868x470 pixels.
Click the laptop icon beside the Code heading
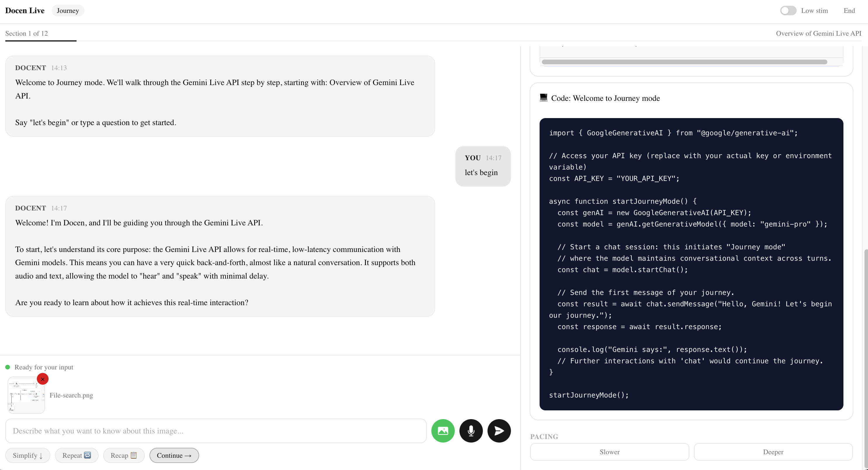click(x=543, y=98)
